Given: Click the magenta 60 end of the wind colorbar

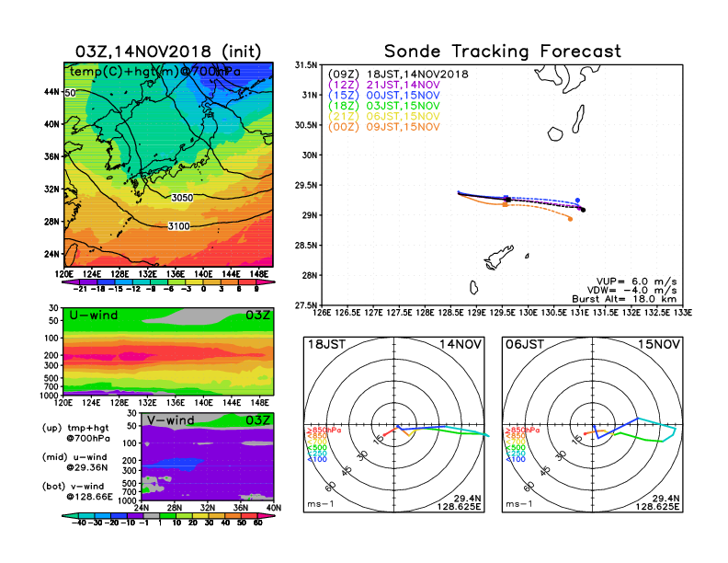Looking at the screenshot, I should tap(267, 515).
